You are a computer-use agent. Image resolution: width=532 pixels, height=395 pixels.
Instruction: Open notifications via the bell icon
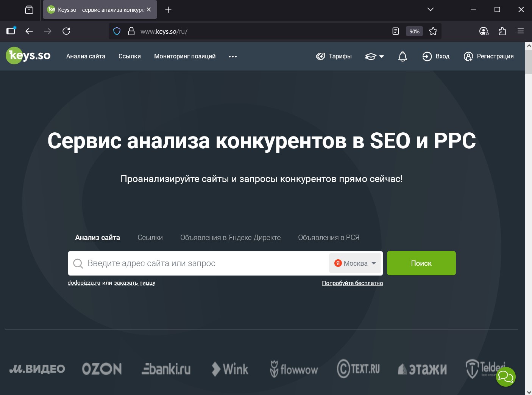point(402,56)
